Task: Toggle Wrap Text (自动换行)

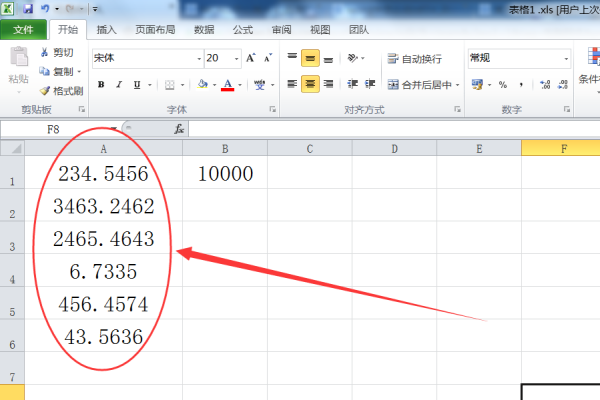Action: (418, 58)
